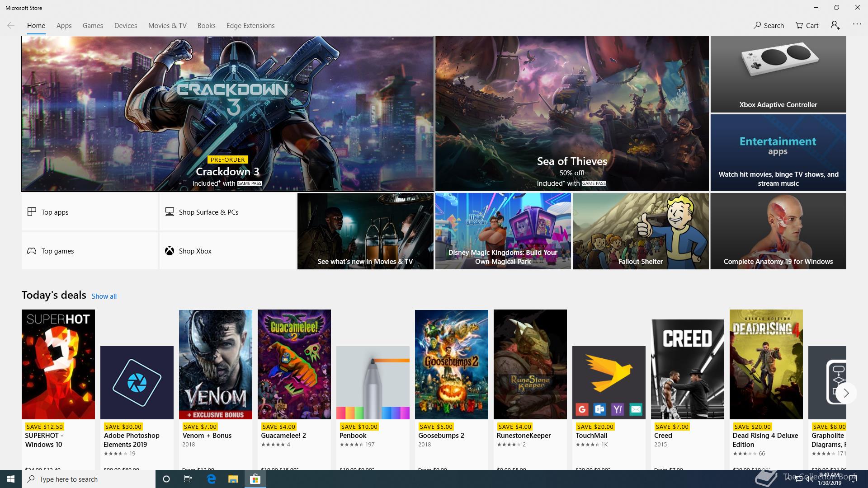Viewport: 868px width, 488px height.
Task: Click the Microsoft Store taskbar icon
Action: [255, 479]
